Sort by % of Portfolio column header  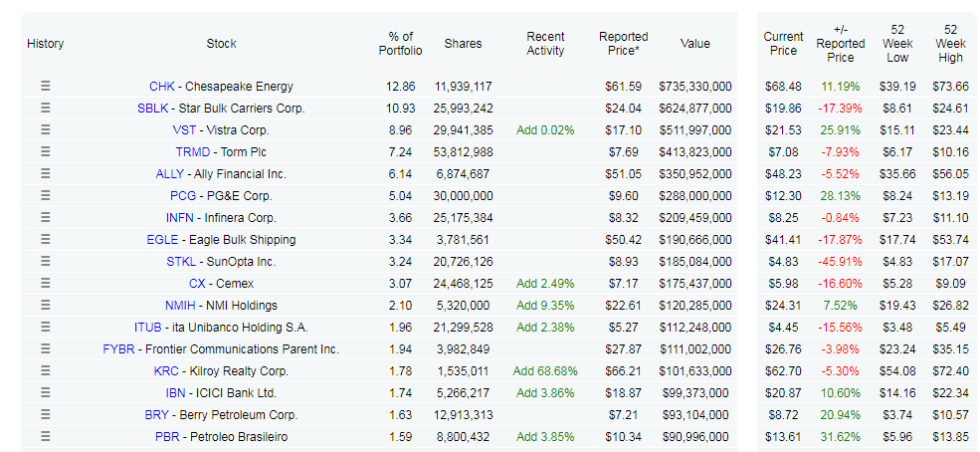pos(400,44)
